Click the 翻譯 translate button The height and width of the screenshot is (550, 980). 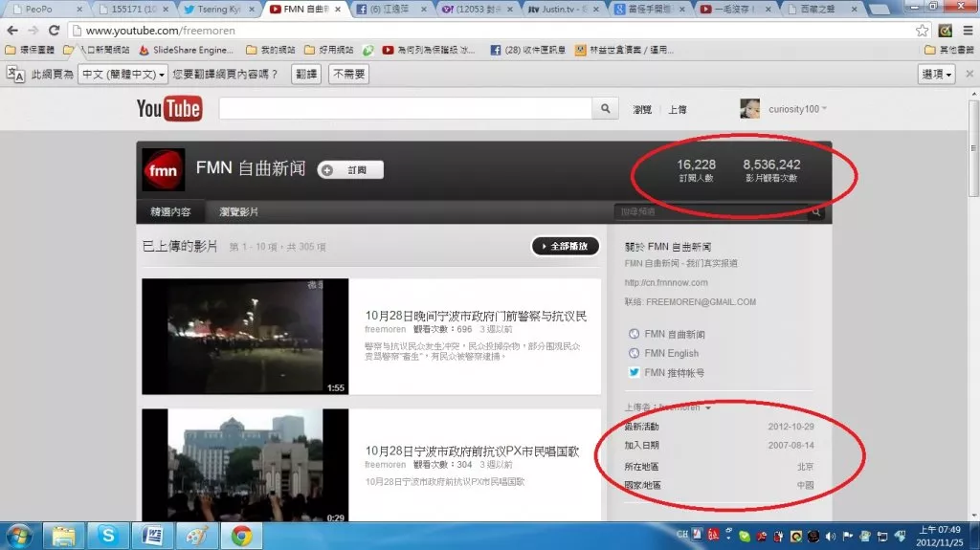[306, 74]
